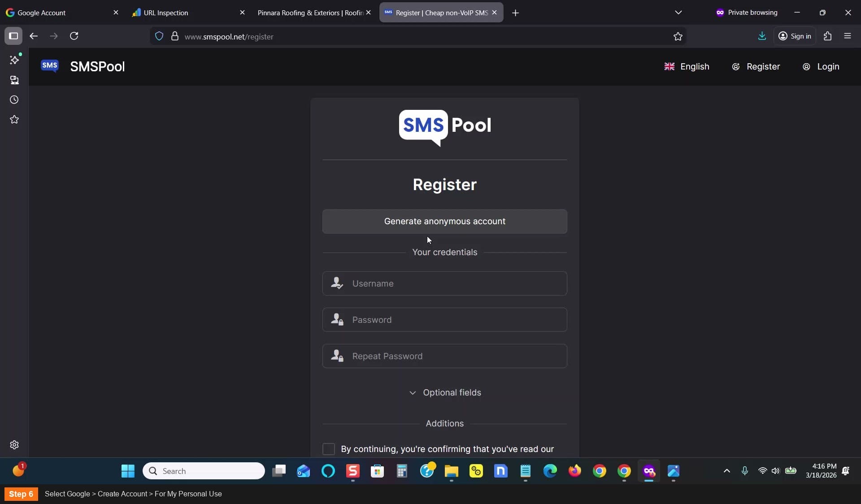The width and height of the screenshot is (861, 504).
Task: Click the tracking protection shield icon
Action: pyautogui.click(x=159, y=36)
